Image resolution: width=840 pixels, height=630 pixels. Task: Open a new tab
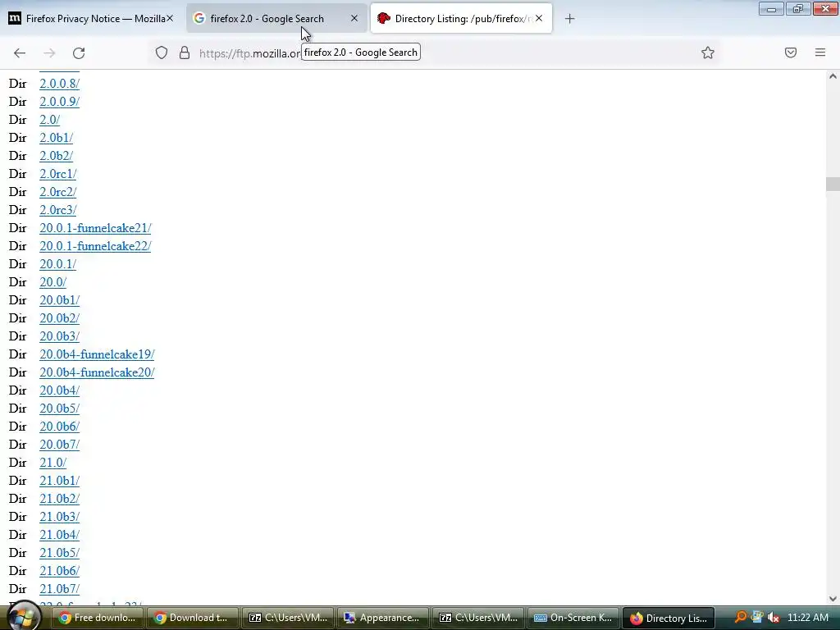point(569,19)
